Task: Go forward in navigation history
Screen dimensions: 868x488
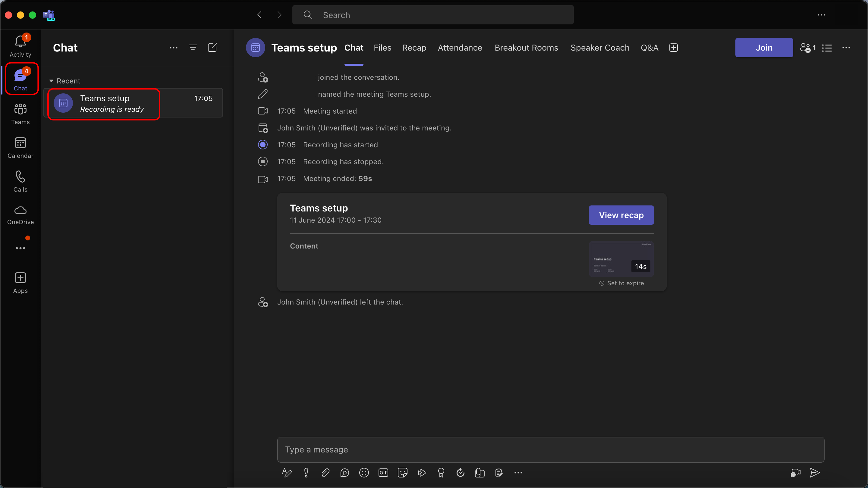Action: click(279, 15)
